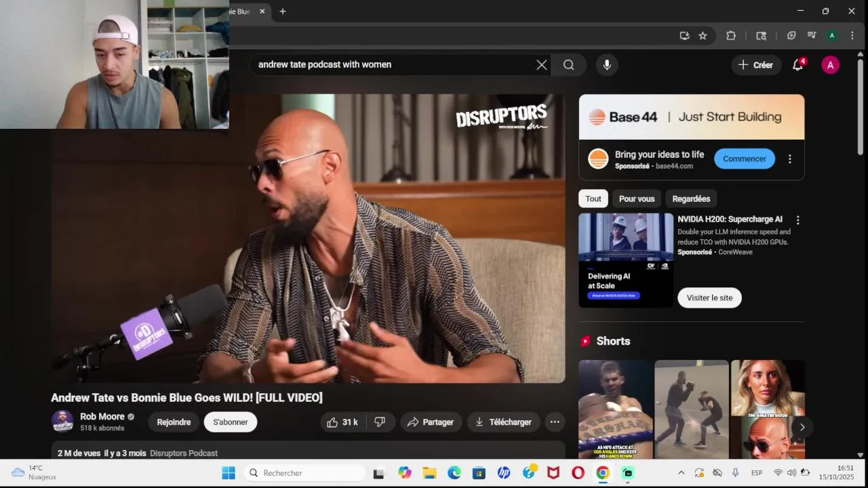Screen dimensions: 868x488
Task: Click Disruptors Podcast text in description
Action: [x=184, y=453]
